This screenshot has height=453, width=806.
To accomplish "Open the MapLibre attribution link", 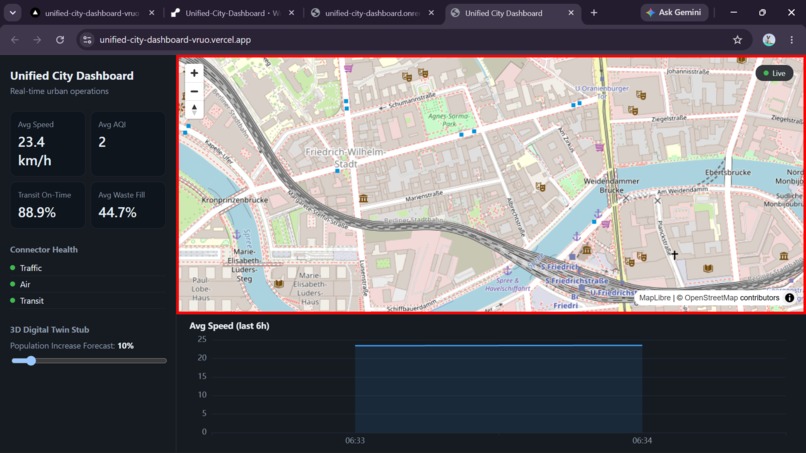I will pyautogui.click(x=654, y=298).
